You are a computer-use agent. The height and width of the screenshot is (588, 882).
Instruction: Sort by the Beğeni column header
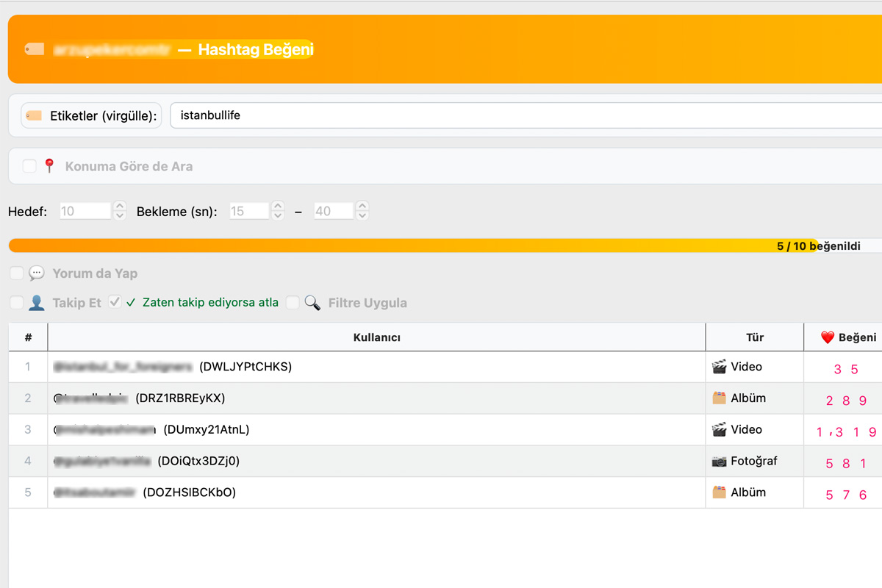(847, 337)
